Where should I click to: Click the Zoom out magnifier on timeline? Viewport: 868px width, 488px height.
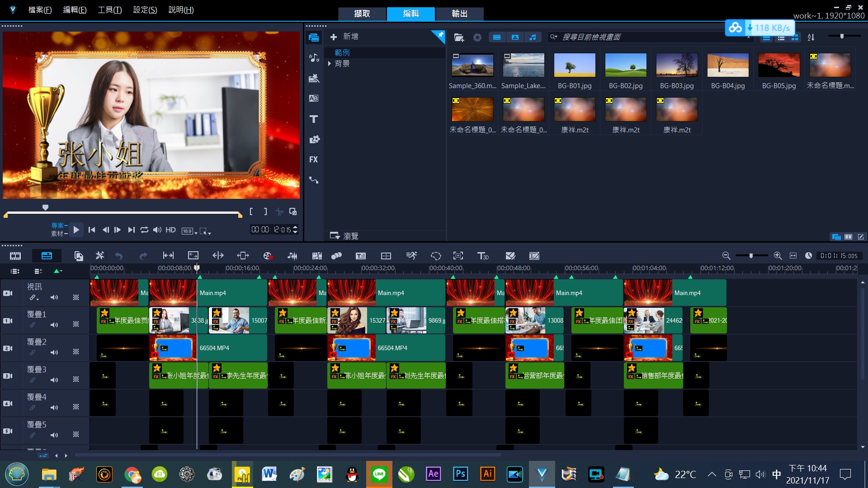pos(726,256)
